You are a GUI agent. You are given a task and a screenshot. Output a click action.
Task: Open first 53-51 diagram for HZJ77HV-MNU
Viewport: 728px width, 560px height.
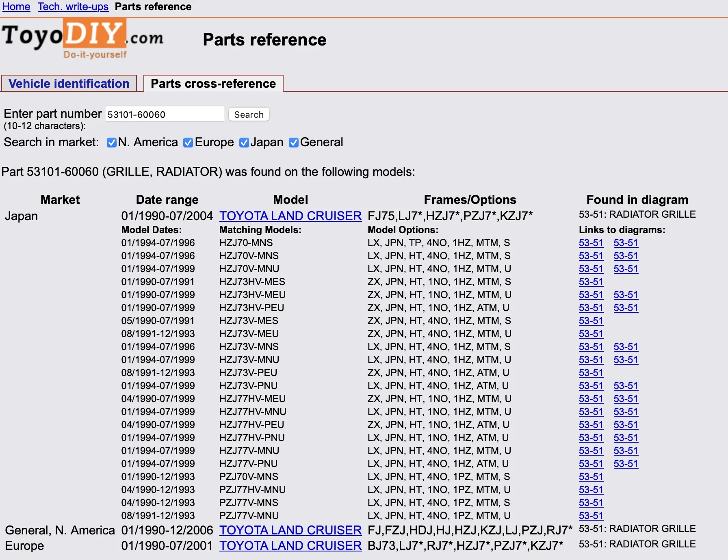pos(591,412)
